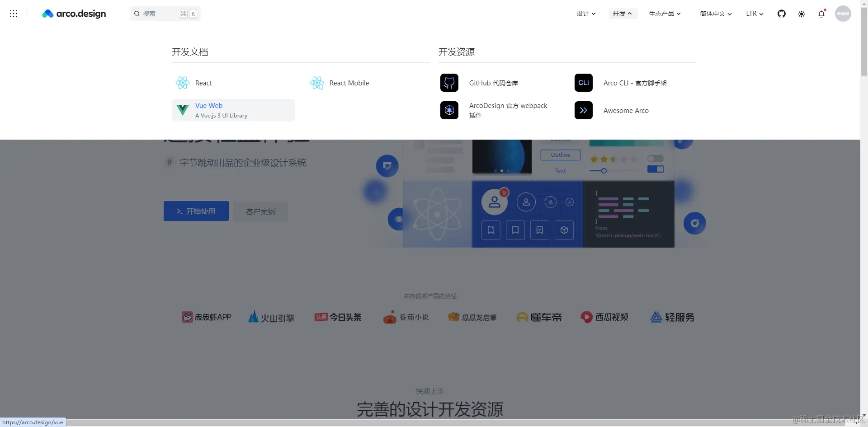This screenshot has height=427, width=868.
Task: Click the React atom icon
Action: [183, 83]
